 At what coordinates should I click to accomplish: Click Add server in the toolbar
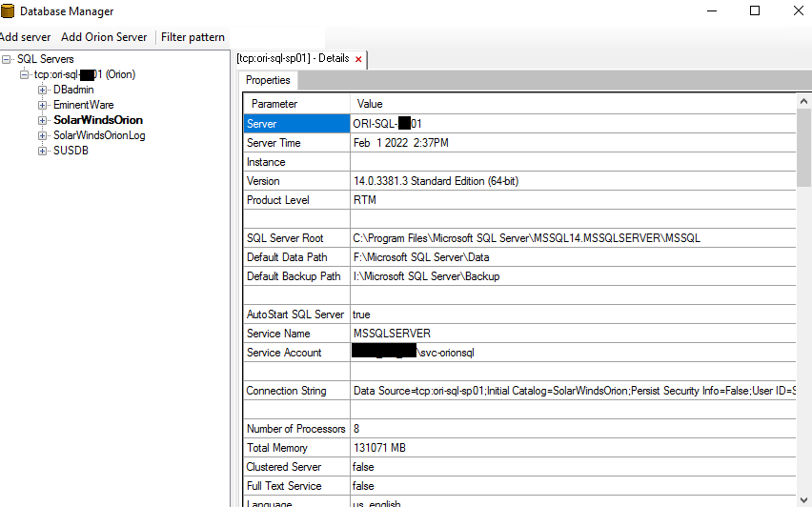pyautogui.click(x=25, y=37)
